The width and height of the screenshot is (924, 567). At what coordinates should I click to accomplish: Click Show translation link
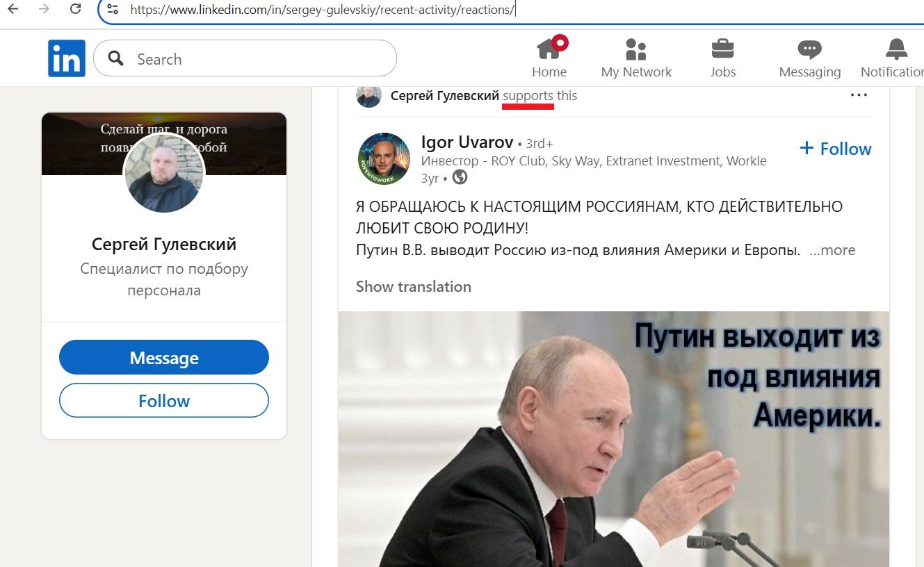tap(414, 286)
